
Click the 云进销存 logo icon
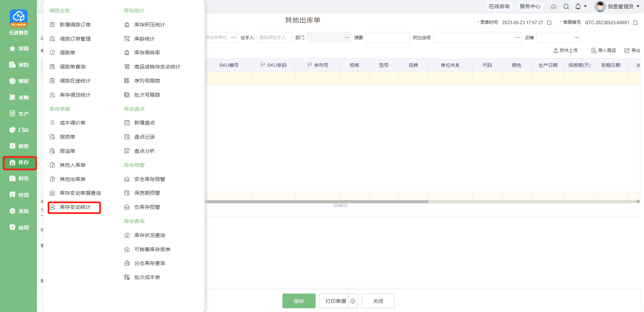[18, 18]
